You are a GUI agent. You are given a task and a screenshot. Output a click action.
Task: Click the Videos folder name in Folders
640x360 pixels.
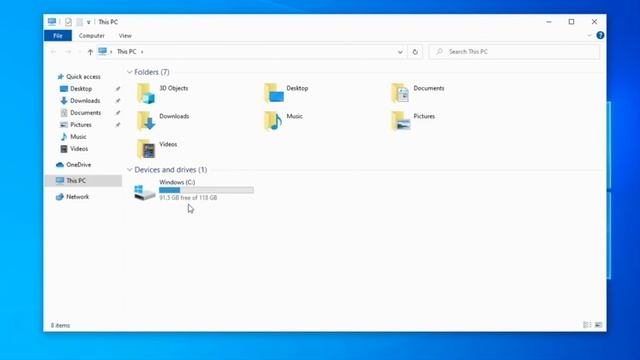(x=168, y=144)
